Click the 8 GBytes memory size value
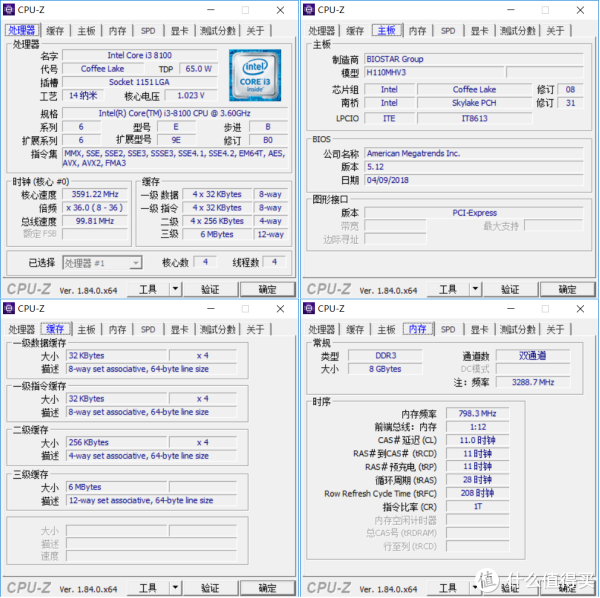Image resolution: width=600 pixels, height=598 pixels. tap(385, 369)
